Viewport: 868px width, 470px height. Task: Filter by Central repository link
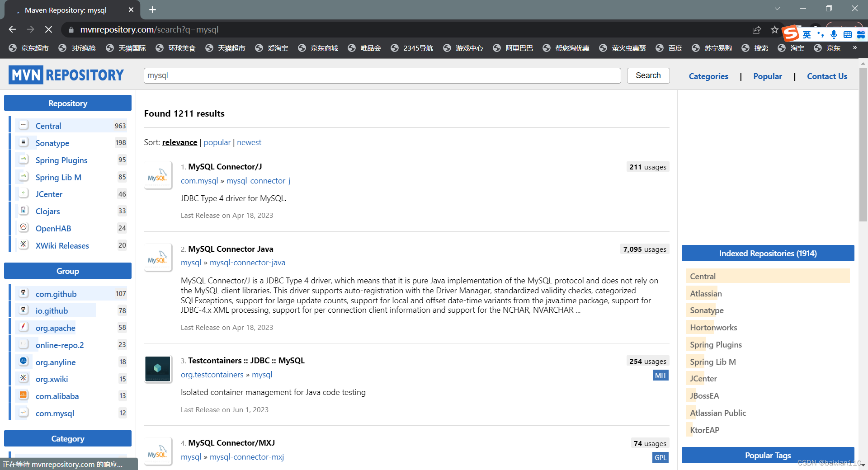coord(48,126)
